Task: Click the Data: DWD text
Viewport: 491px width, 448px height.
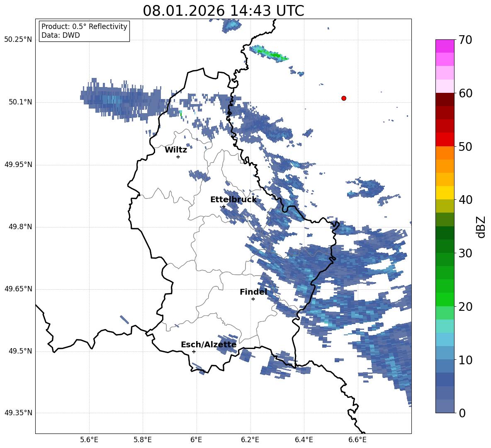Action: click(x=61, y=35)
